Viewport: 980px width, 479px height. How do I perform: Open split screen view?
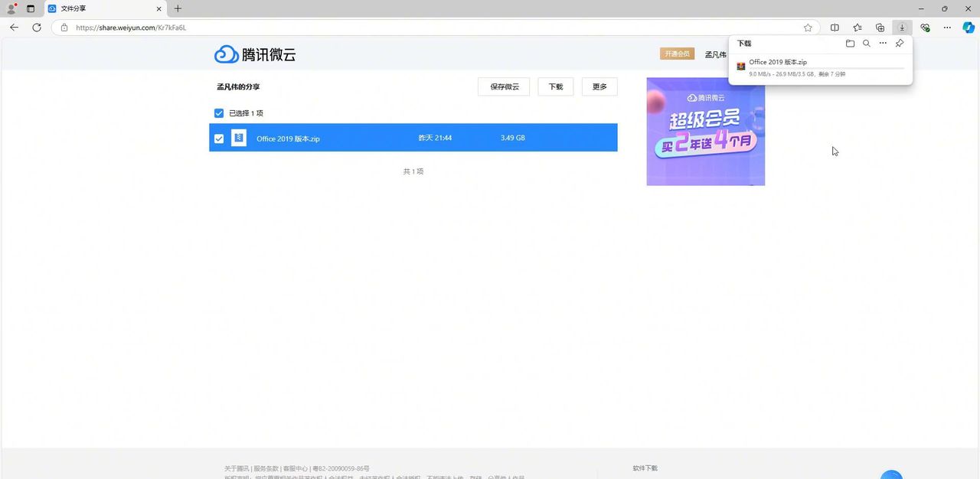pos(835,28)
